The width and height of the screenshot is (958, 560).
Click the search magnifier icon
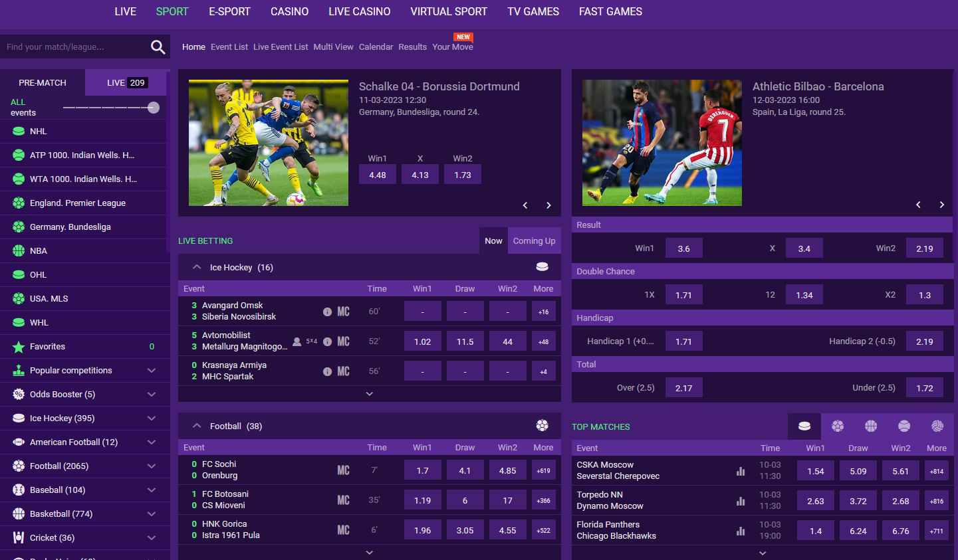click(158, 47)
